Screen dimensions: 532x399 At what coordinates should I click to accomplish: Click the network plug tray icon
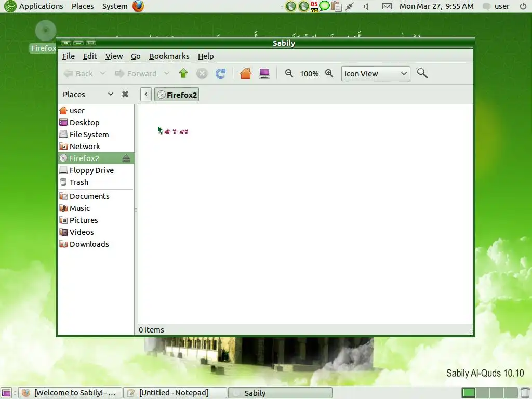coord(350,6)
